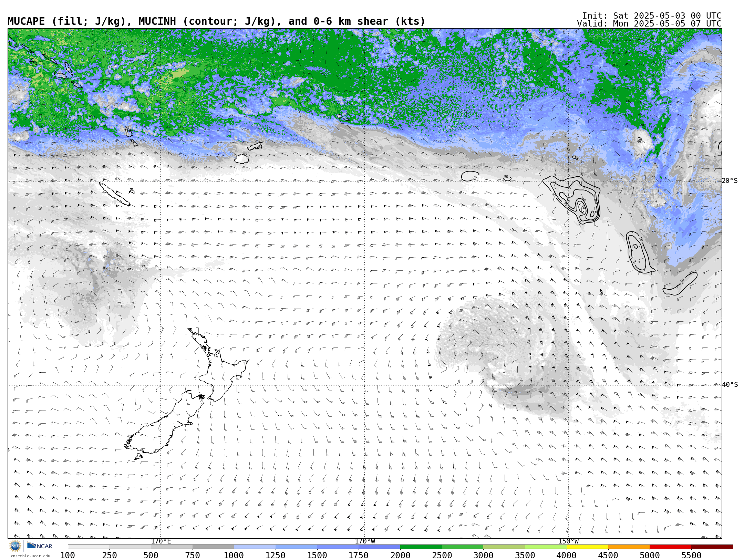Pick the lightest gray 100–250 colorbar segment
The width and height of the screenshot is (744, 560).
click(89, 547)
